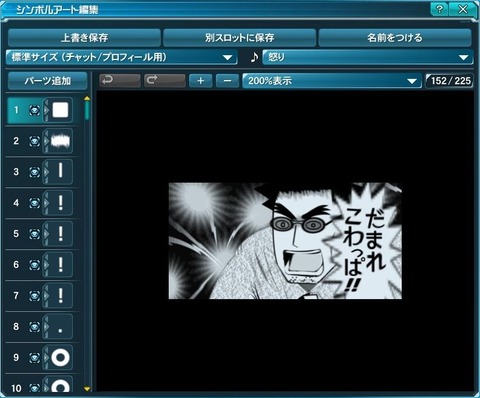
Task: Zoom out with the minus button
Action: (x=227, y=81)
